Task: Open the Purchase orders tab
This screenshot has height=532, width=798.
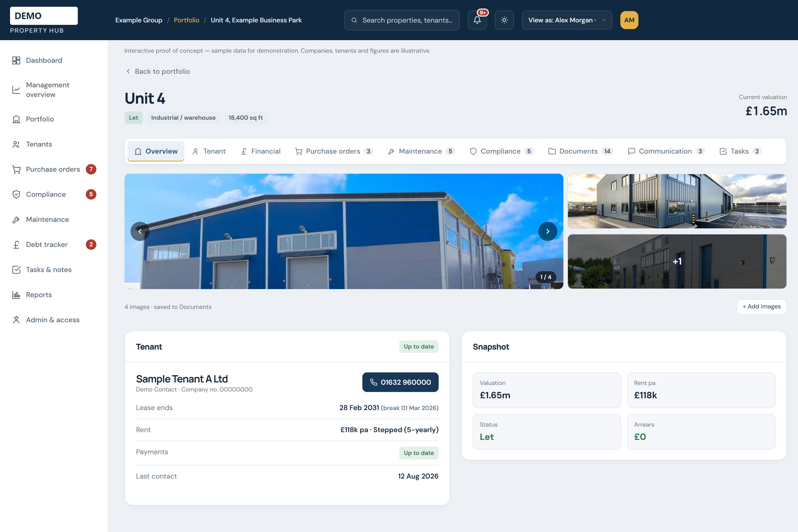Action: pos(334,151)
